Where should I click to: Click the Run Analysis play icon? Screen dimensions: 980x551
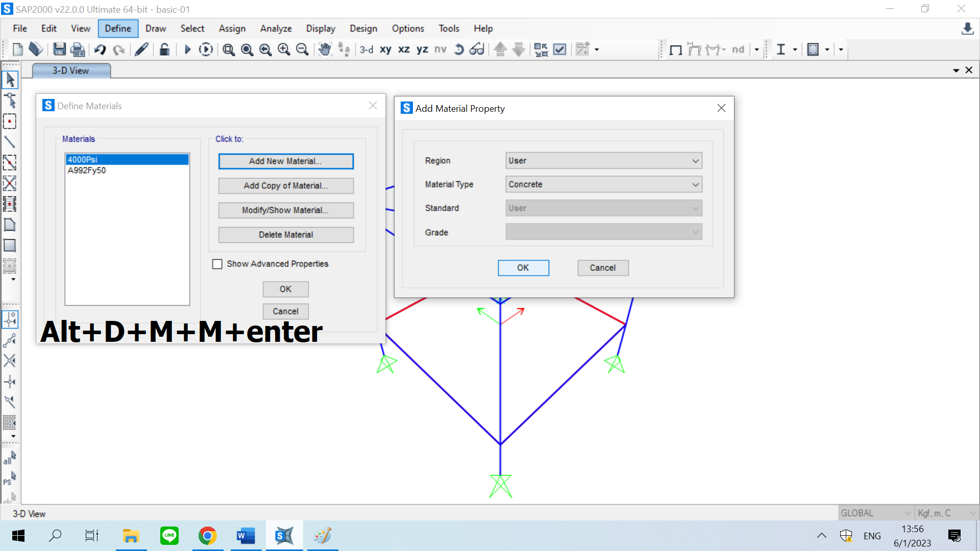pos(187,49)
